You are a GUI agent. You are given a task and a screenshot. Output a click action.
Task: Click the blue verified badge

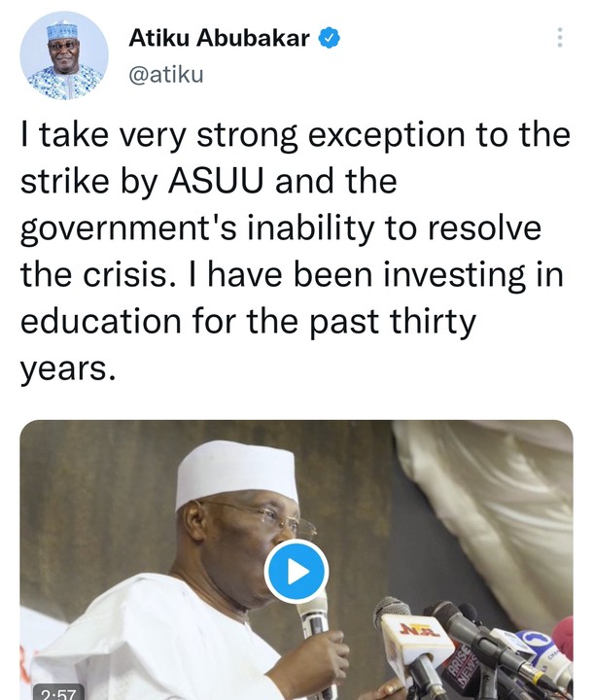[x=331, y=39]
